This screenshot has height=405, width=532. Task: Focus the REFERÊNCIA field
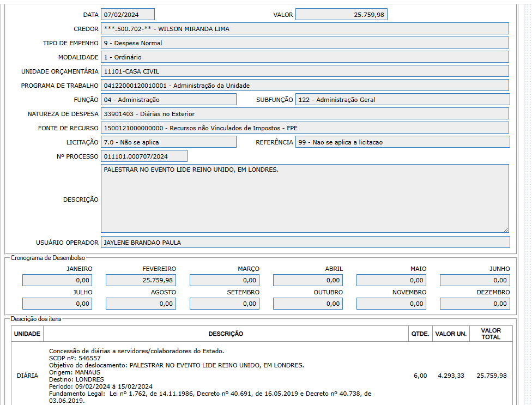pyautogui.click(x=402, y=142)
